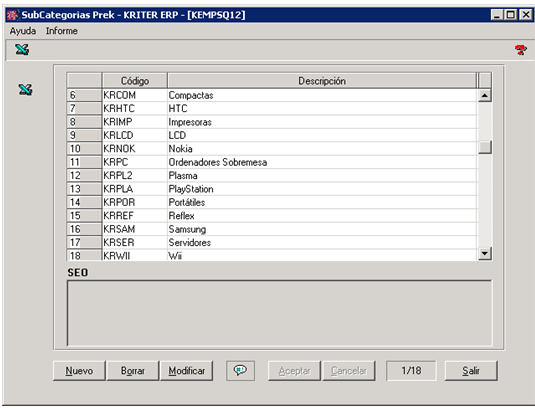535x408 pixels.
Task: Click the Borrar button
Action: pyautogui.click(x=133, y=370)
